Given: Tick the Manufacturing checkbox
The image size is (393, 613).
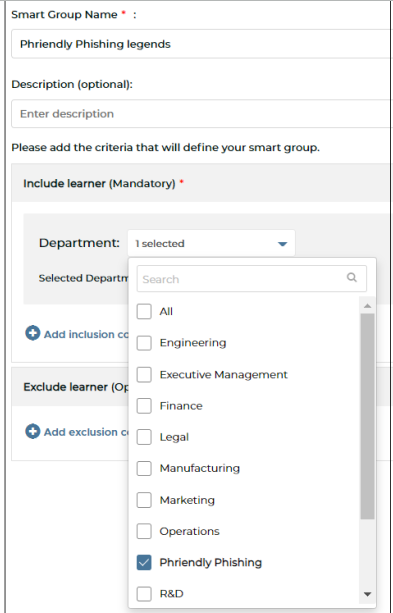Looking at the screenshot, I should click(144, 468).
